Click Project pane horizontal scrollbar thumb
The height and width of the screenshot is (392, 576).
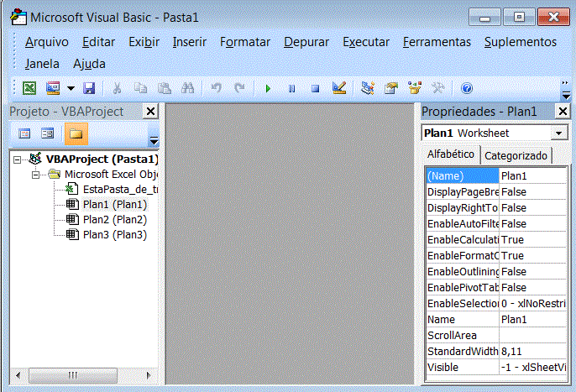73,375
